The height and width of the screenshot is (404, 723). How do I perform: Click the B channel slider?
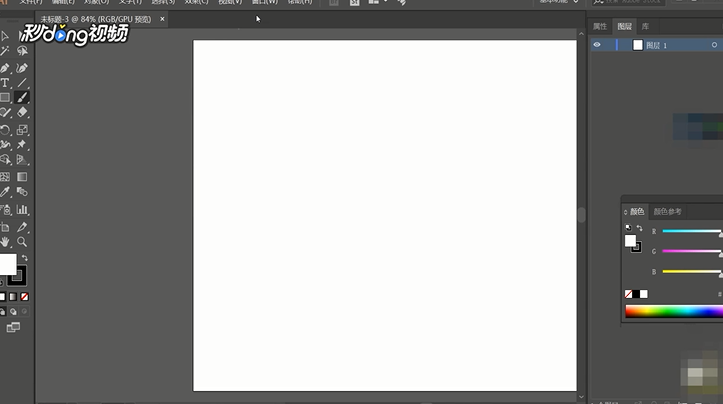click(692, 272)
